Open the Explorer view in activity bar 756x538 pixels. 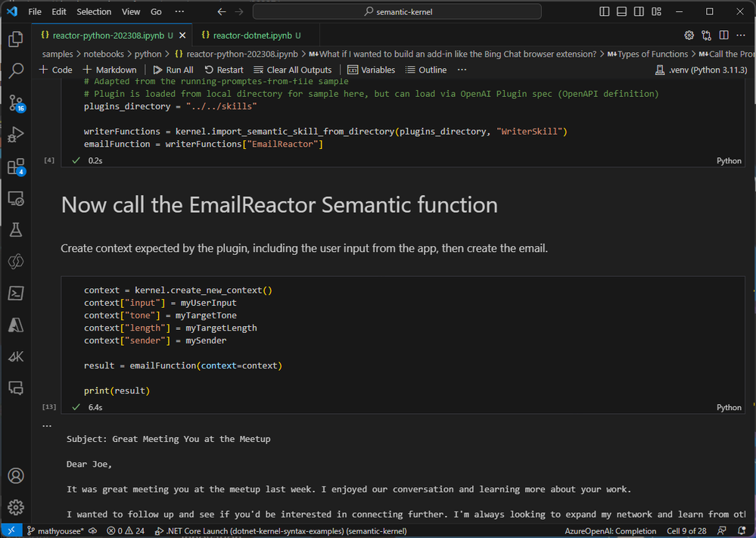point(15,39)
